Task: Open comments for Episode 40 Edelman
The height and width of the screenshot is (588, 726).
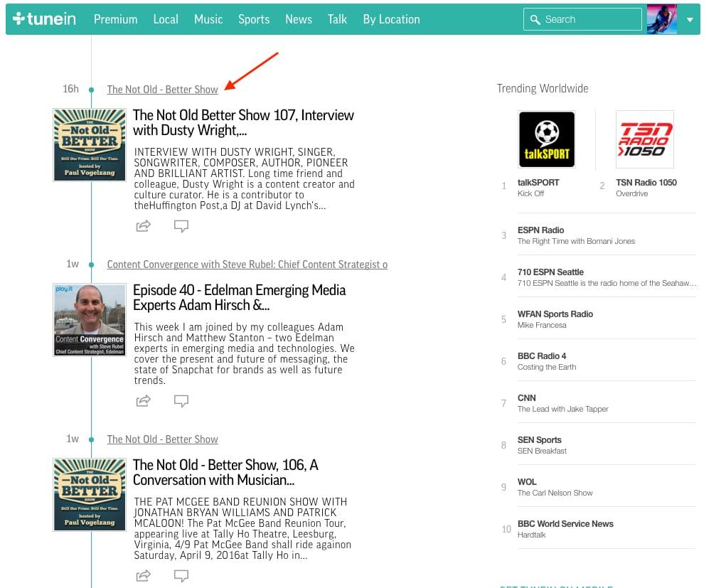Action: [x=181, y=401]
